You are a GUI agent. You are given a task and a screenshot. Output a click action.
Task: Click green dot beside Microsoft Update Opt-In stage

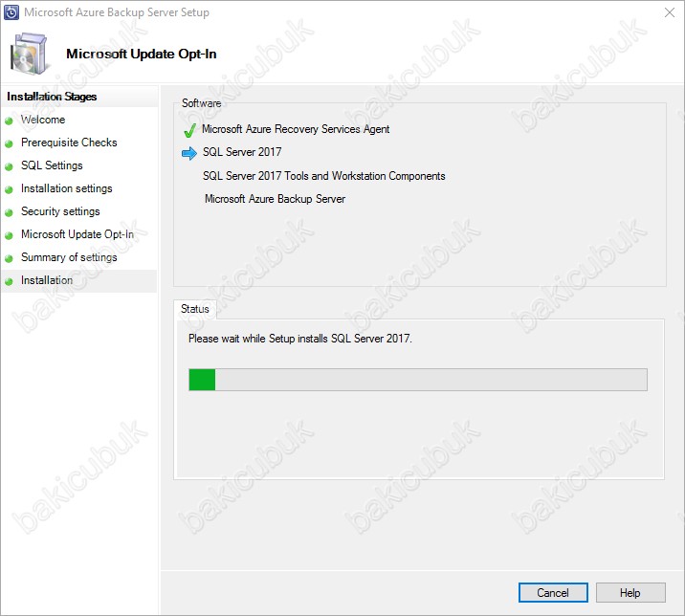[x=9, y=236]
